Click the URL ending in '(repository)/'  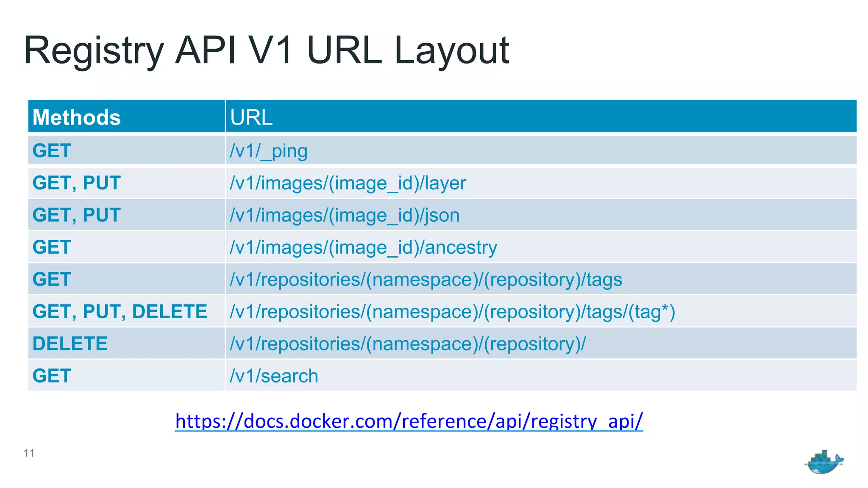pos(541,344)
